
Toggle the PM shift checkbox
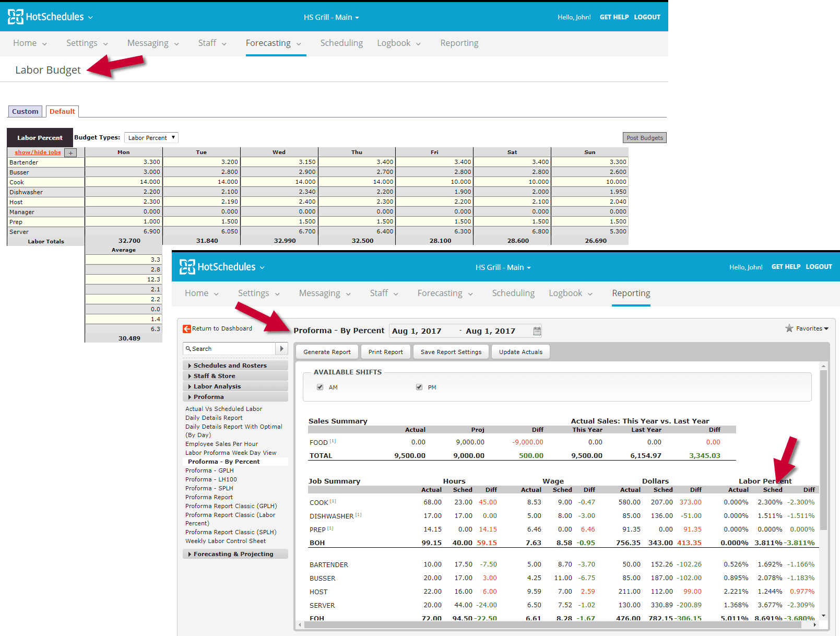[419, 387]
